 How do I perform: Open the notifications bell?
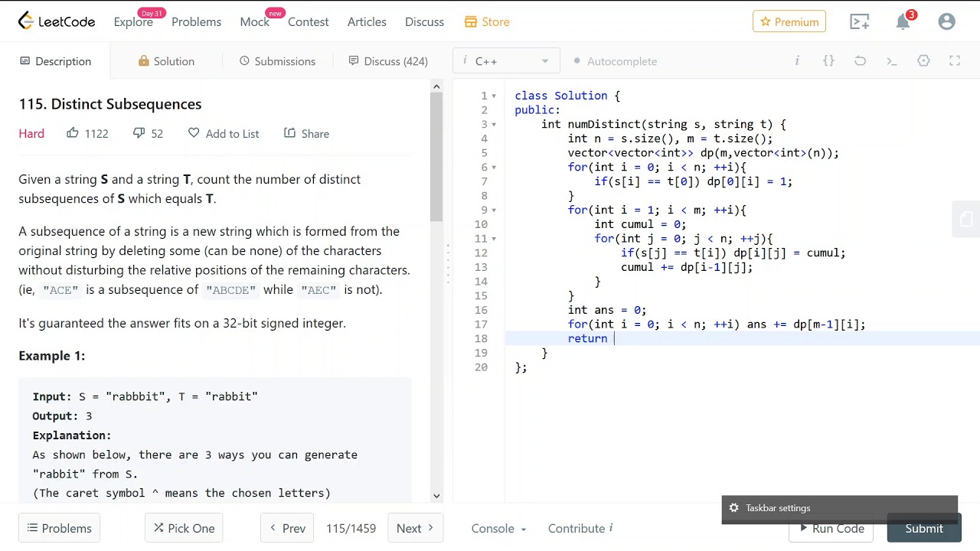pos(903,21)
